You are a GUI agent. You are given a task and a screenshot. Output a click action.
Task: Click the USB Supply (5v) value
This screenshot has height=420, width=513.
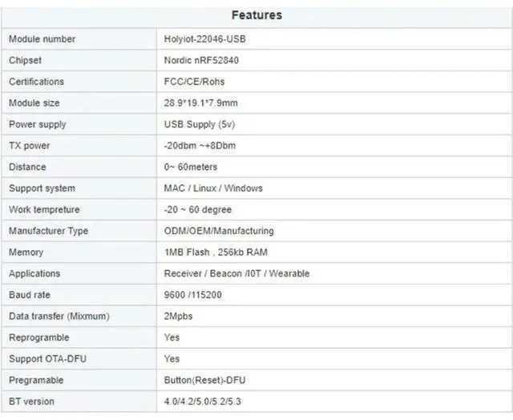[199, 124]
